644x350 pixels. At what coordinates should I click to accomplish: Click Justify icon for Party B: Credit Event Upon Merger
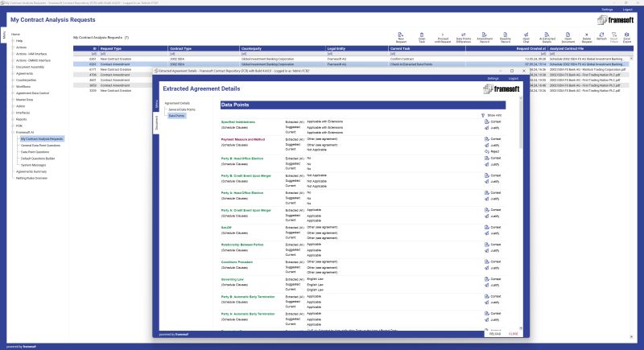(x=487, y=181)
